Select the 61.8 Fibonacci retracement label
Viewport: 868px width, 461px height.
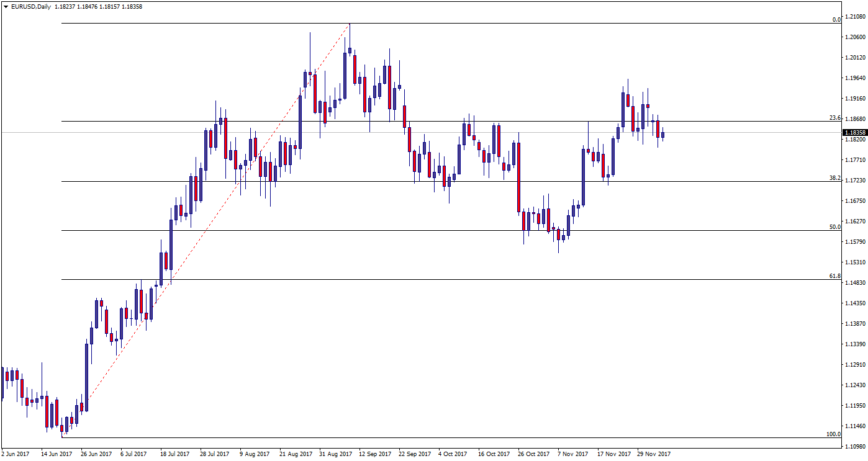tap(834, 276)
